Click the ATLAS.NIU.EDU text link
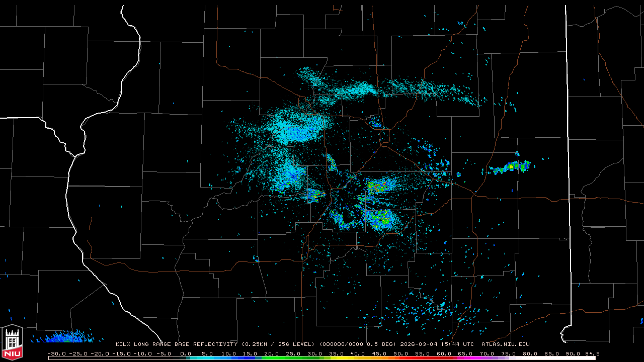The height and width of the screenshot is (362, 644). [505, 344]
